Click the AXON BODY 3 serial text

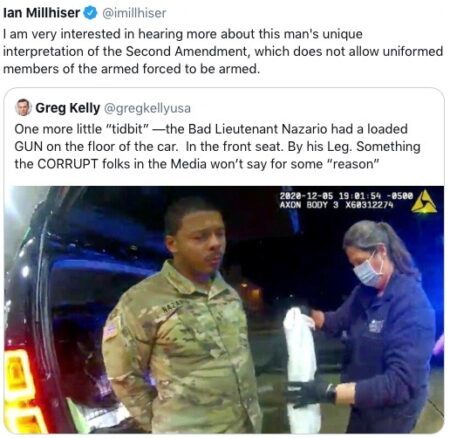337,205
